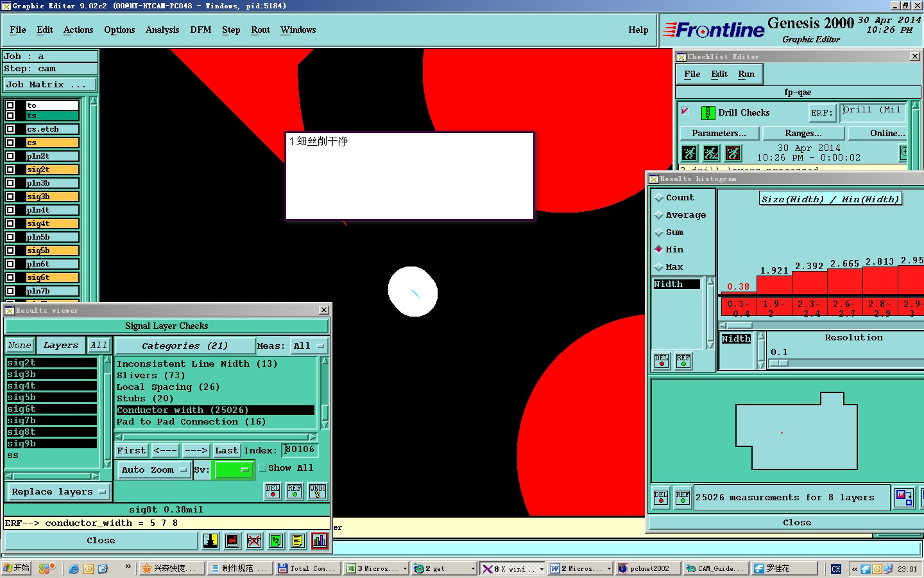Viewport: 924px width, 578px height.
Task: Open Auto Zoom dropdown
Action: coord(153,470)
